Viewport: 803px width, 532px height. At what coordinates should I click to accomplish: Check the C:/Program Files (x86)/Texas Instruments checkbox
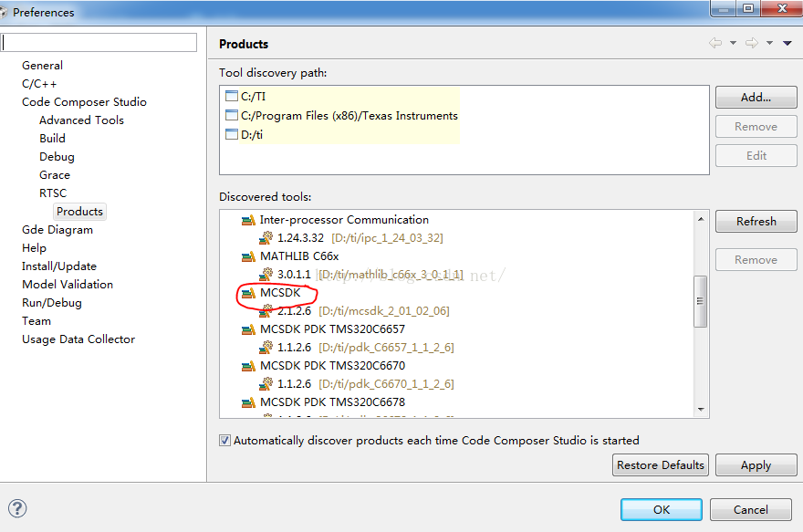click(x=232, y=115)
